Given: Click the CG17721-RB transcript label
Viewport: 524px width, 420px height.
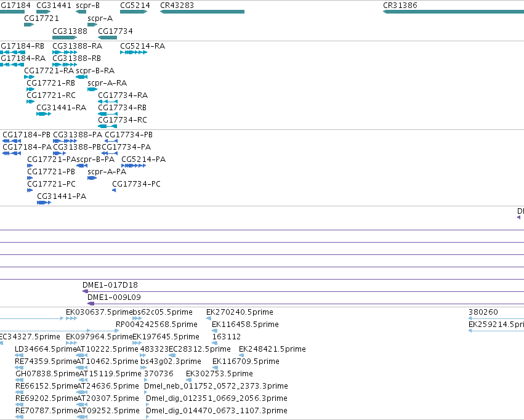Looking at the screenshot, I should (x=50, y=83).
